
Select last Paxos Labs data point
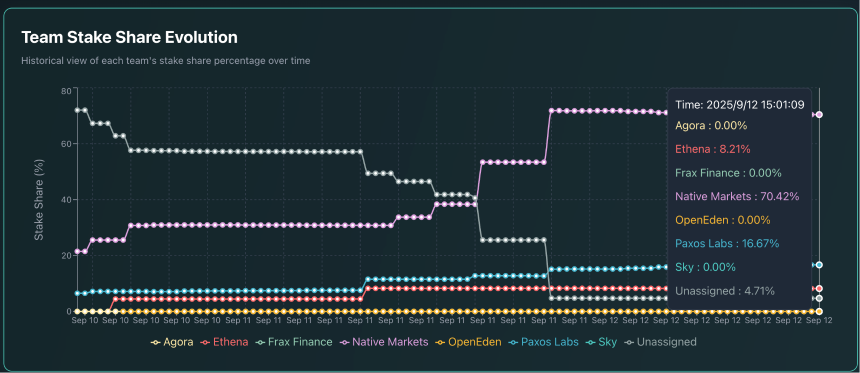[x=819, y=265]
